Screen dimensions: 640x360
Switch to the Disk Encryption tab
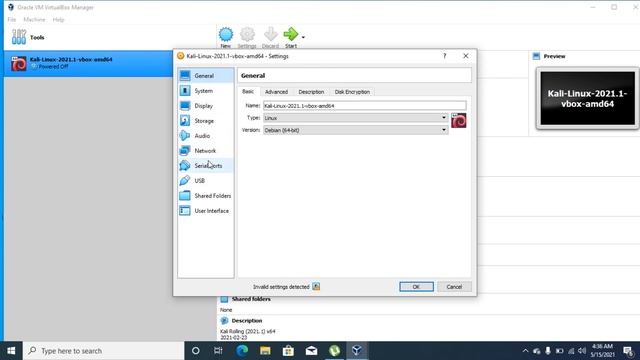pos(352,92)
